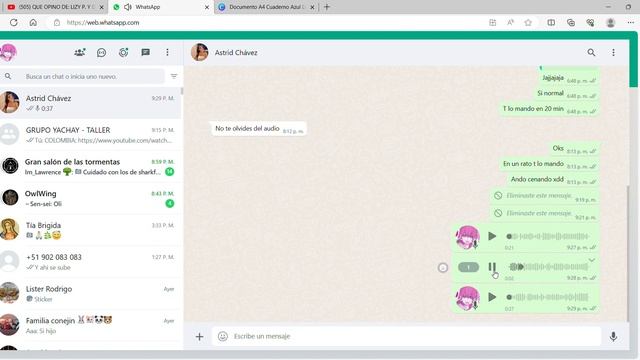Add this page to favorites
The width and height of the screenshot is (640, 360).
click(x=528, y=22)
